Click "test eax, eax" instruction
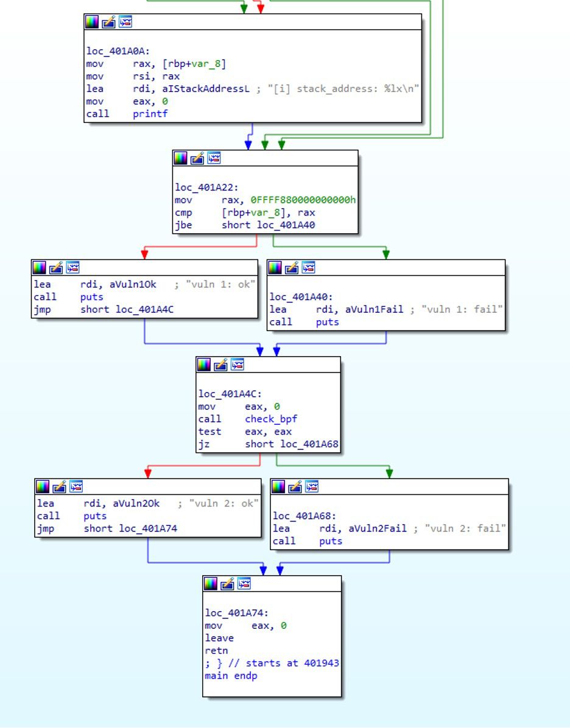The image size is (570, 728). (x=245, y=432)
